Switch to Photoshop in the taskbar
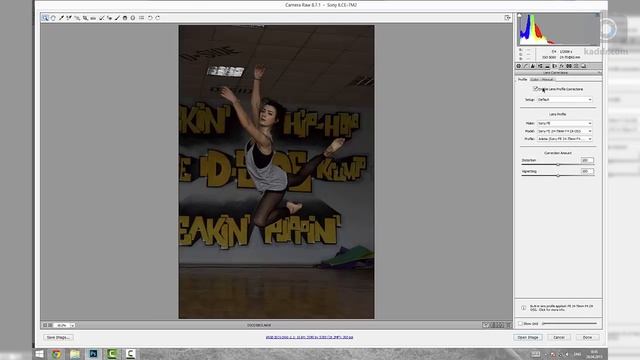The width and height of the screenshot is (640, 360). [x=93, y=354]
